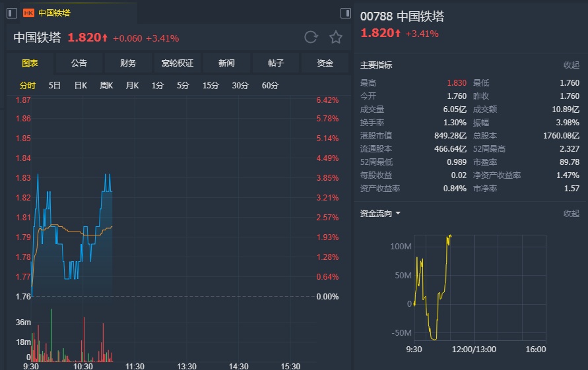
Task: Toggle the right sidebar panel icon
Action: (345, 13)
